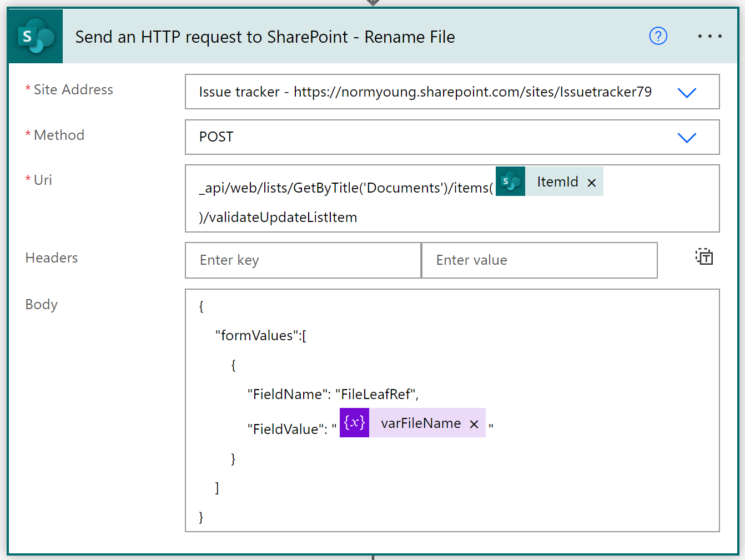
Task: Click the SharePoint connector icon in the header
Action: pos(34,36)
